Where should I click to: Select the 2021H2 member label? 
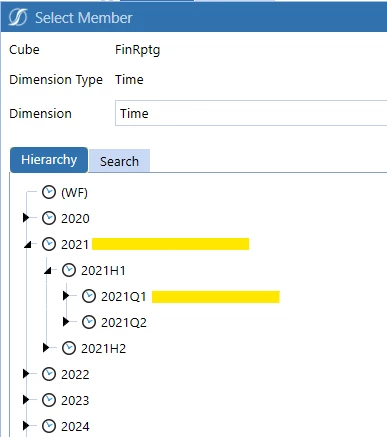pyautogui.click(x=104, y=349)
